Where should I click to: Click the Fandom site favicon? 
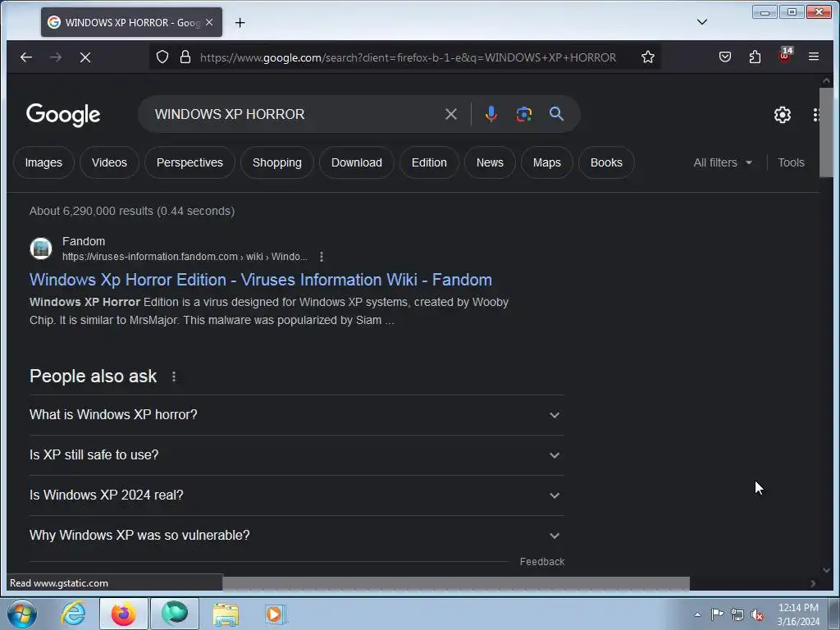click(41, 249)
